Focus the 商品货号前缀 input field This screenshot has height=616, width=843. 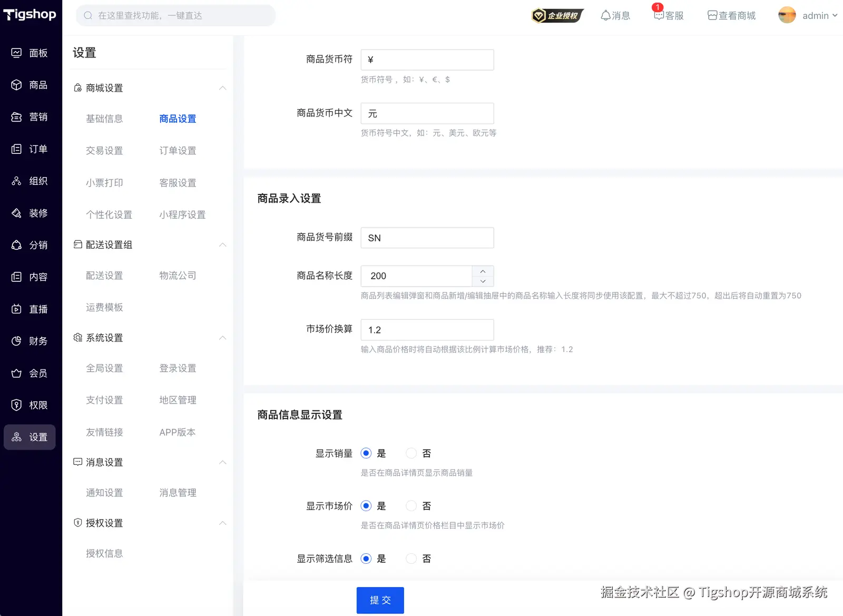427,238
